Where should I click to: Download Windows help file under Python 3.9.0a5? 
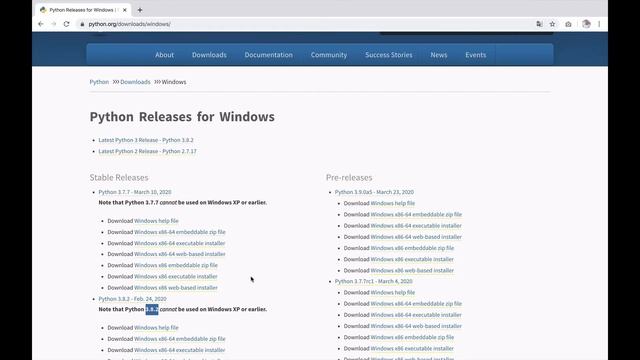tap(393, 203)
